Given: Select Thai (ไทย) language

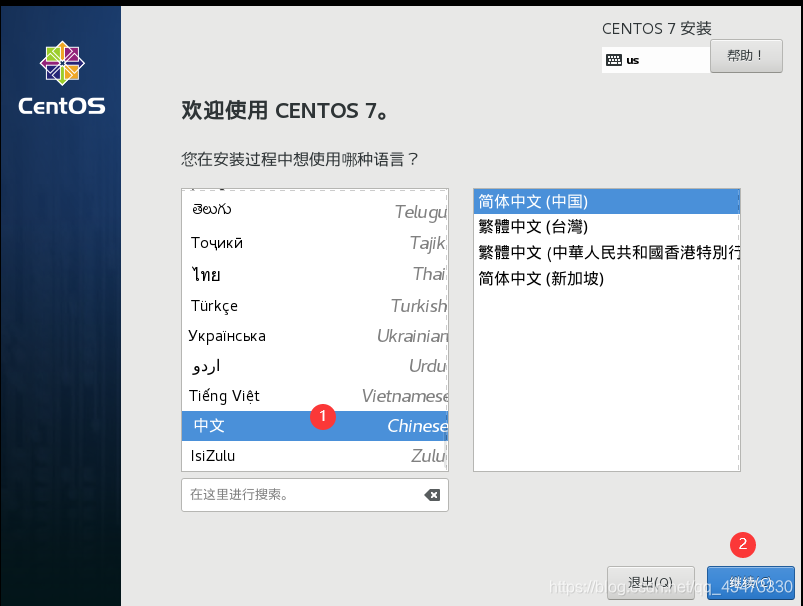Looking at the screenshot, I should (314, 274).
